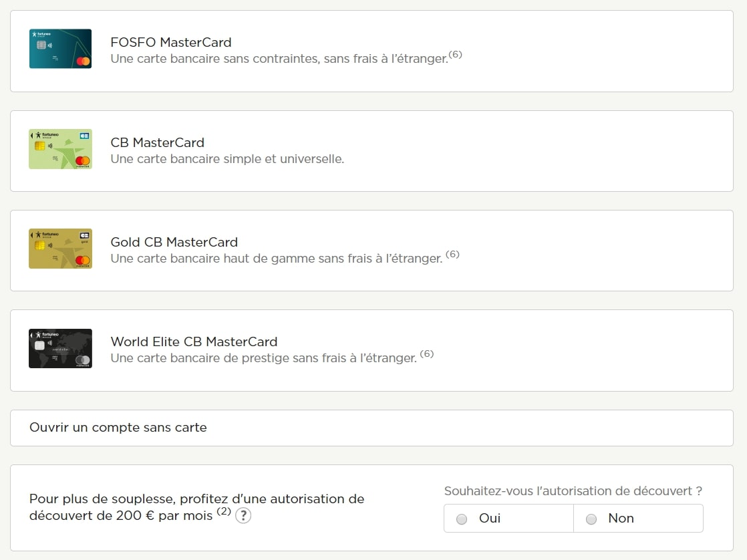The height and width of the screenshot is (560, 747).
Task: Click footnote (2) after 200 € par mois
Action: coord(224,511)
